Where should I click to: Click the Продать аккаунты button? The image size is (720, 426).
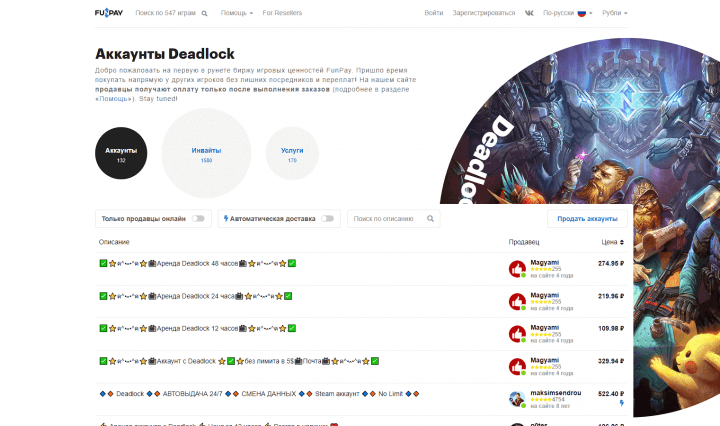pos(587,219)
